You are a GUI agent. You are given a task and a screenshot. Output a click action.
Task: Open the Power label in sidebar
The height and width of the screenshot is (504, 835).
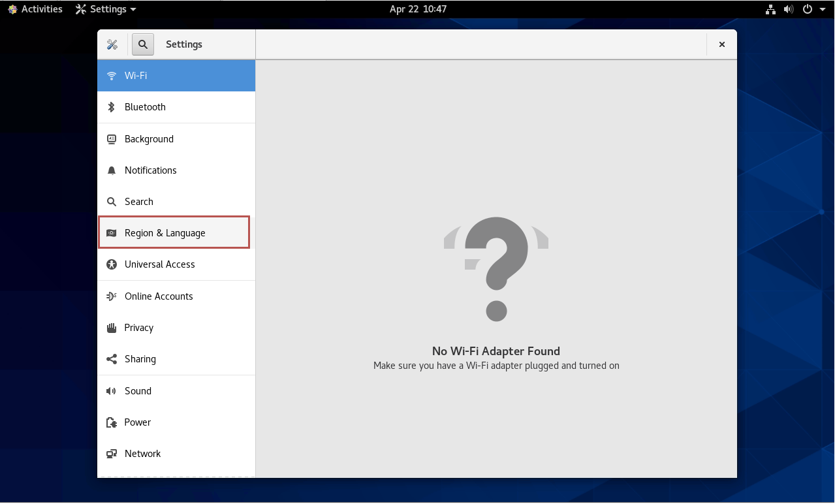(x=138, y=422)
